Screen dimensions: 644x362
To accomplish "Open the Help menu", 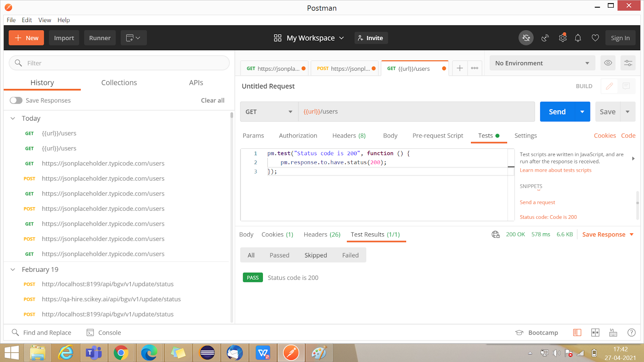I will 64,20.
